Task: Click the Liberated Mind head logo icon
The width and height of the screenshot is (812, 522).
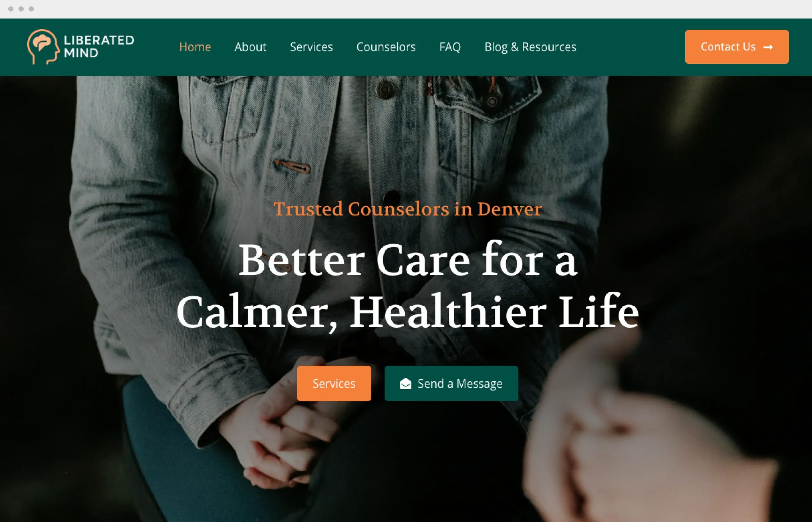Action: 43,47
